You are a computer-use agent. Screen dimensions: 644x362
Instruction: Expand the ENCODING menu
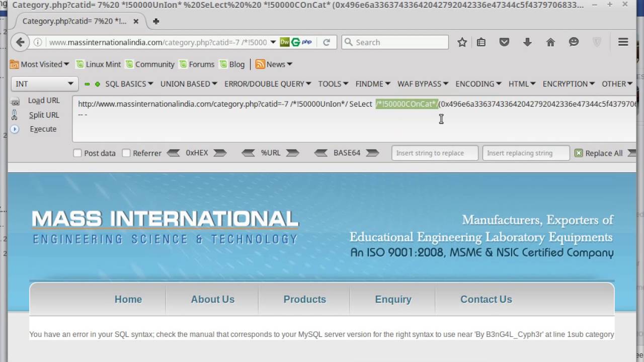[478, 84]
